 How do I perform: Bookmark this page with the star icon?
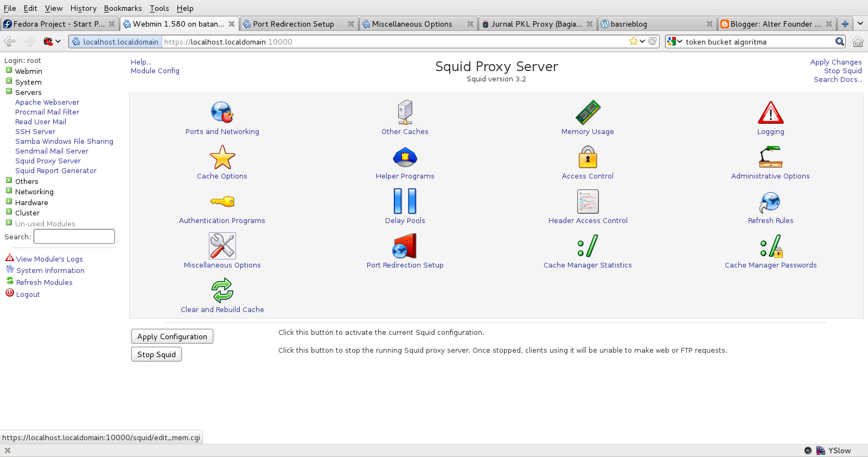click(633, 41)
